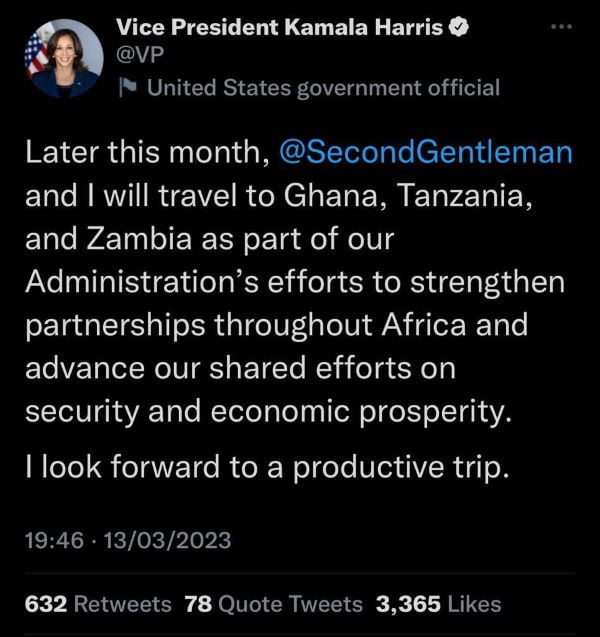View the 632 Retweets list
The image size is (600, 637).
pyautogui.click(x=98, y=604)
